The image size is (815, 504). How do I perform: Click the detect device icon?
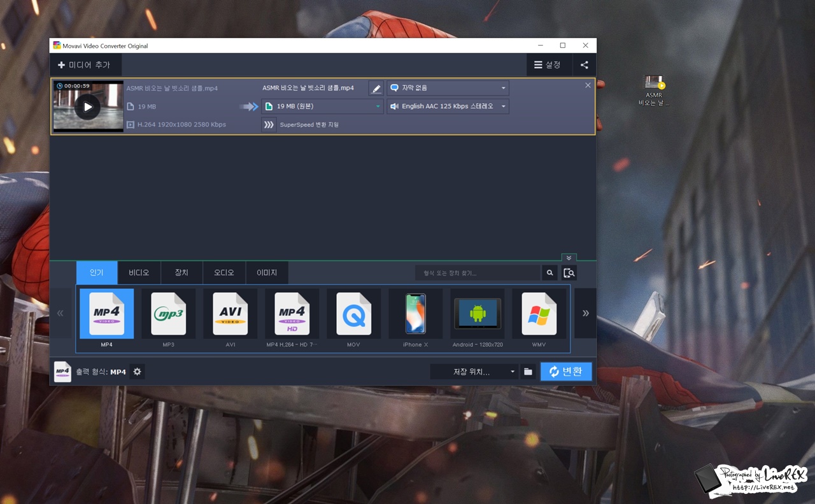click(569, 273)
